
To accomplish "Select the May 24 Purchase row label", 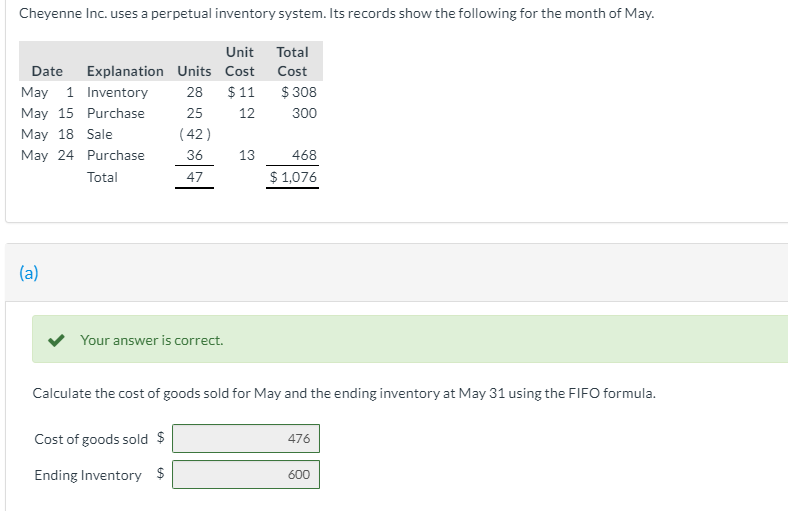I will (115, 155).
